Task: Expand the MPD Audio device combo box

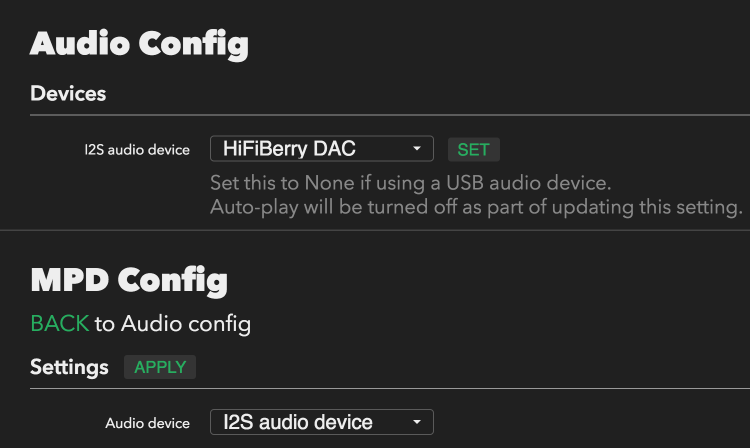Action: coord(321,422)
